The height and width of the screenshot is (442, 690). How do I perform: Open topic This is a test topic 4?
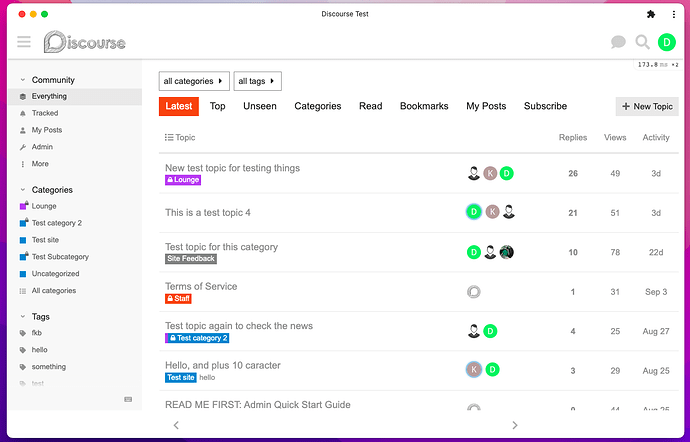point(208,213)
